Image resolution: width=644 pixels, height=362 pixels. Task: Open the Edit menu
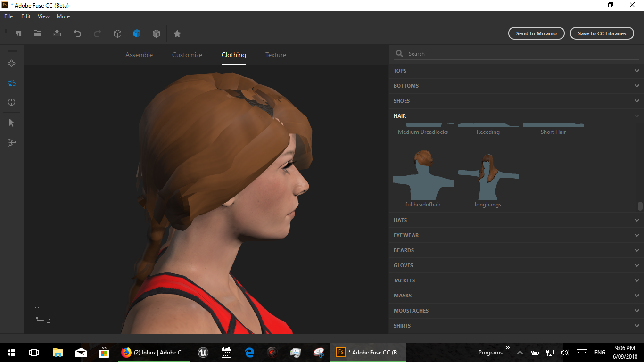[x=26, y=16]
